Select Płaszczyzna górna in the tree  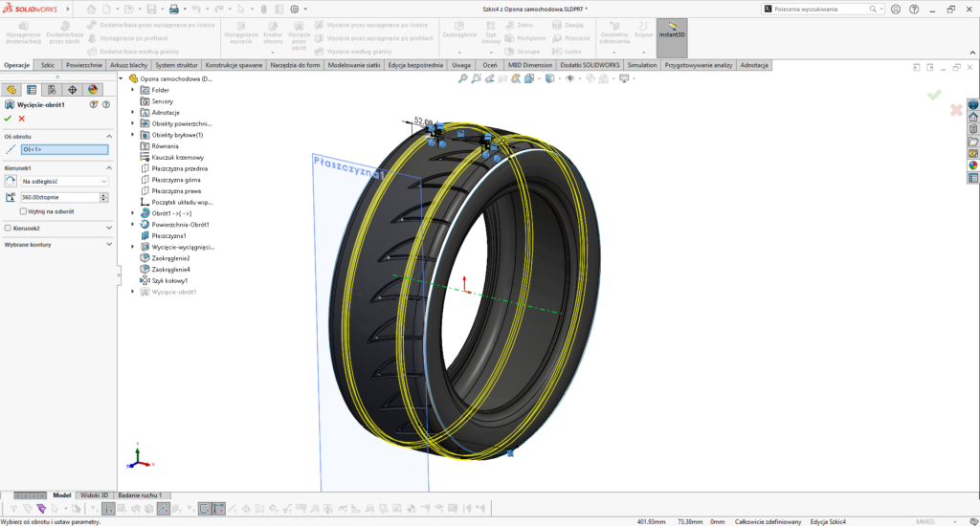pos(176,180)
